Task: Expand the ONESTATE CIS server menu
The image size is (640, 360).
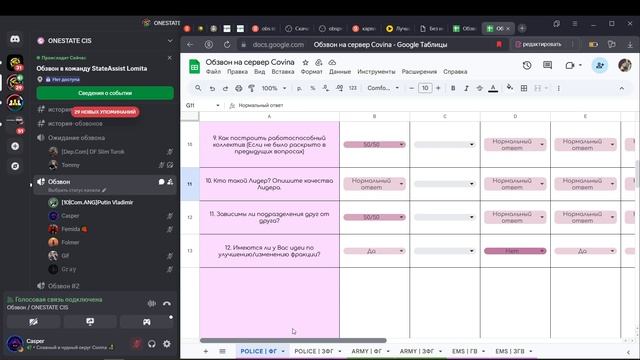Action: [x=170, y=41]
